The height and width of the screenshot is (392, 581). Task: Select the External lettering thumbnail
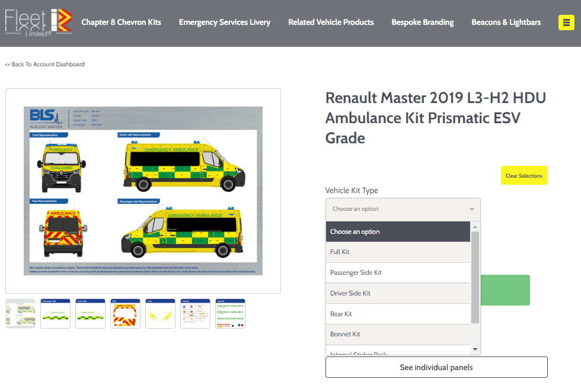[230, 313]
